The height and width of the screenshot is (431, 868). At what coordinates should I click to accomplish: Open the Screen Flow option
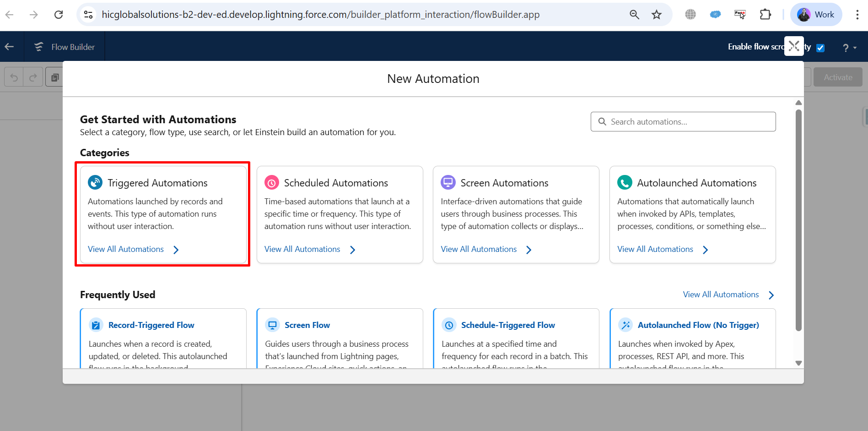(x=307, y=325)
